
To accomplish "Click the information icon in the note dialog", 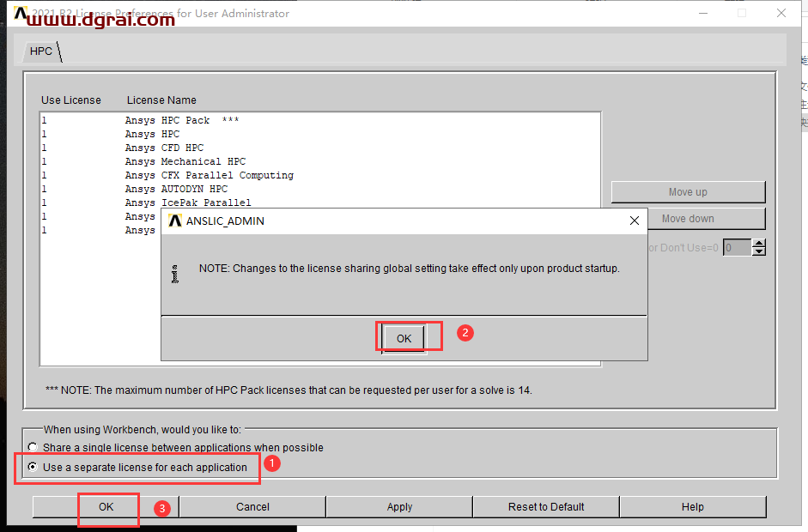I will [x=175, y=274].
